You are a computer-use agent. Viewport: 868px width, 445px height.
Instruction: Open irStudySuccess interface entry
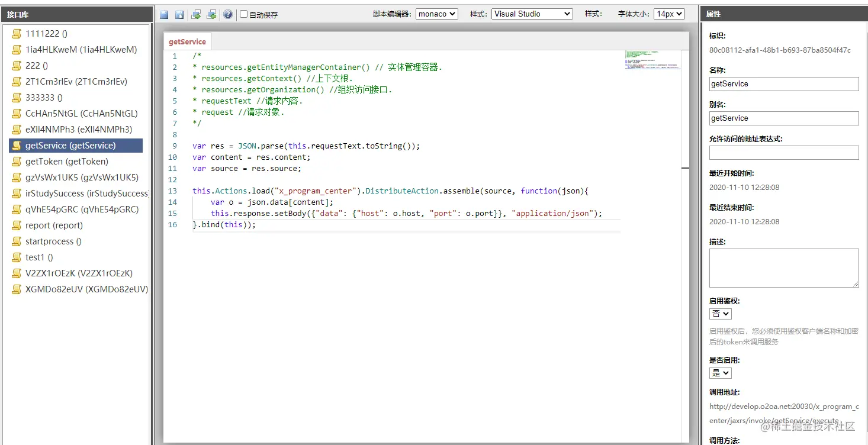tap(86, 194)
